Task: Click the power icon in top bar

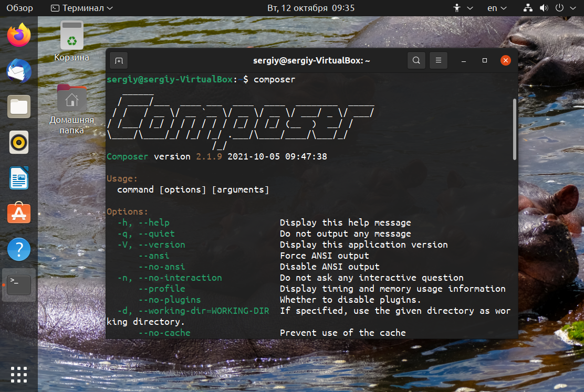Action: 559,8
